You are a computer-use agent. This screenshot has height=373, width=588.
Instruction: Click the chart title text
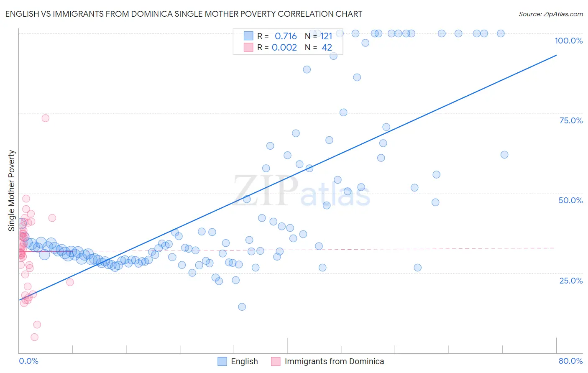pyautogui.click(x=184, y=14)
